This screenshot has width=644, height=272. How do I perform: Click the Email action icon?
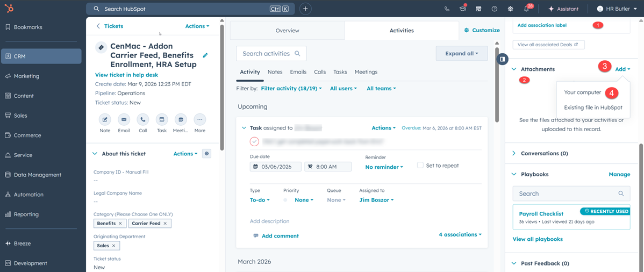124,119
